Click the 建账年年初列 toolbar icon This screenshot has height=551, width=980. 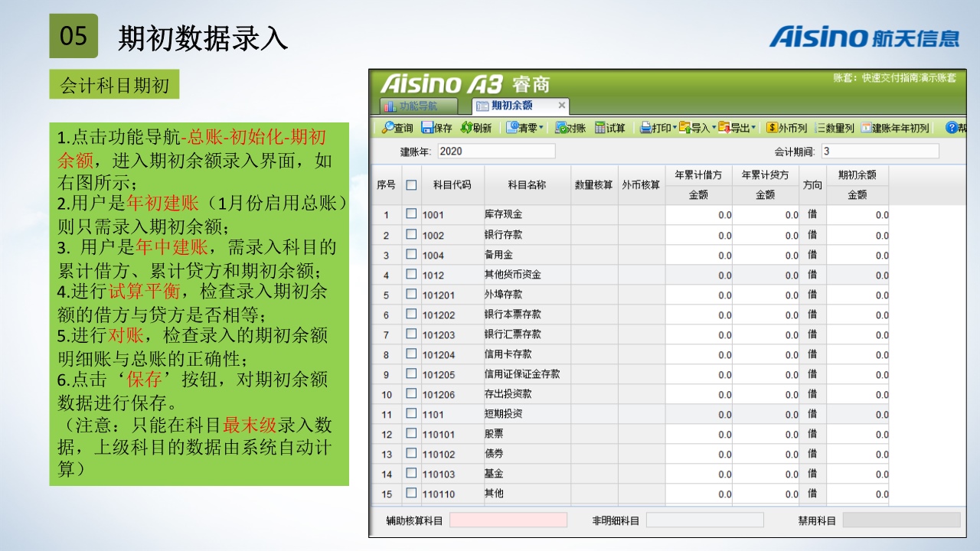tap(866, 128)
